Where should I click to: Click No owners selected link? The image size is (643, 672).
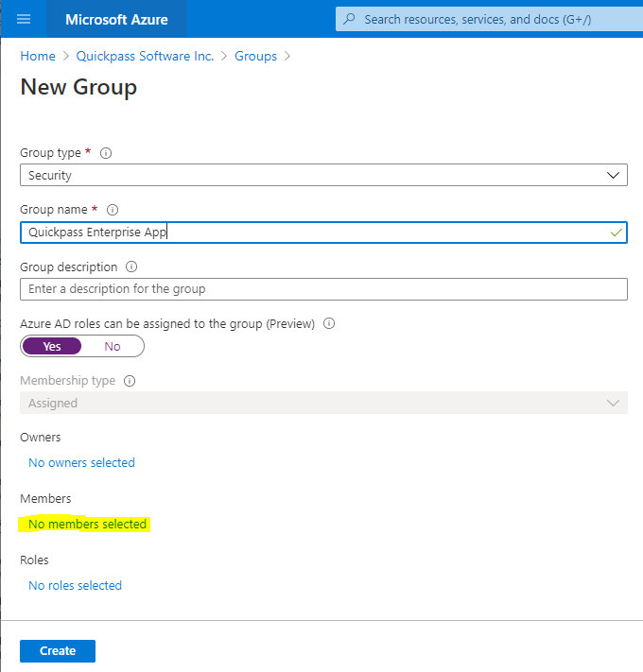(81, 463)
